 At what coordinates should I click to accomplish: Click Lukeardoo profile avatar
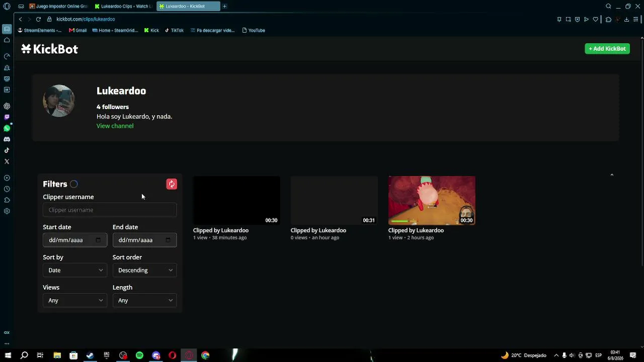[59, 101]
